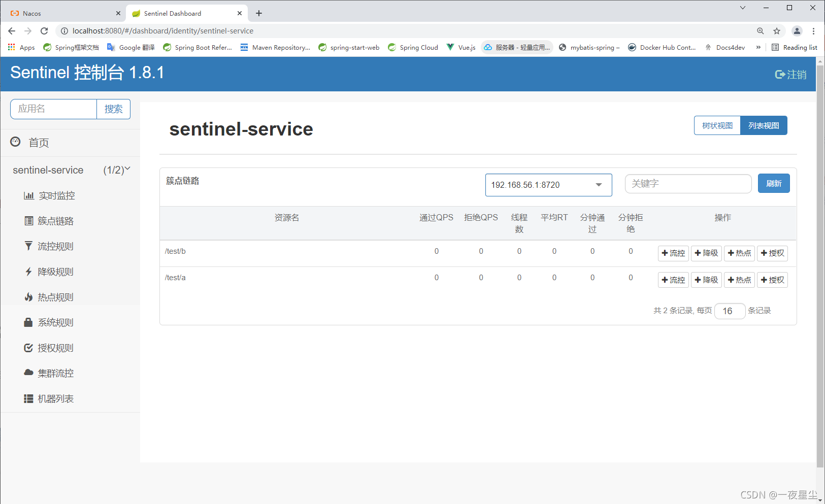This screenshot has width=825, height=504.
Task: Click the flame icon for 热点规则
Action: [29, 297]
